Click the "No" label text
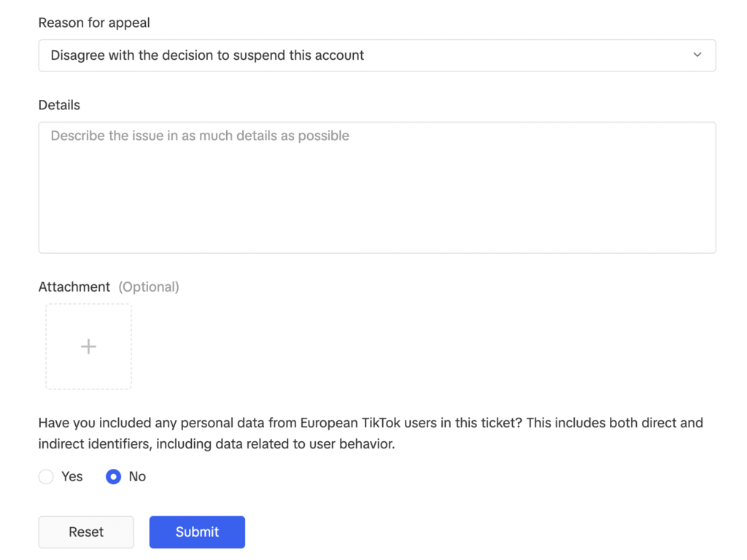 click(x=137, y=477)
